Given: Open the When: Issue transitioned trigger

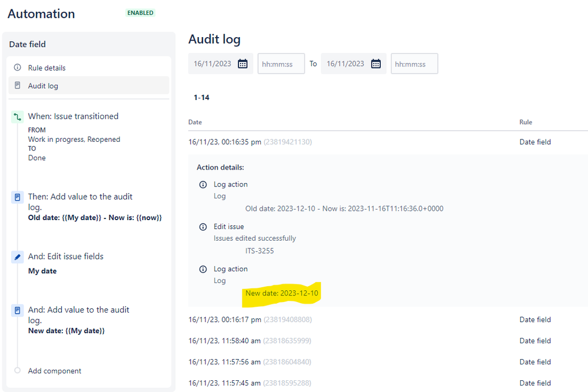Looking at the screenshot, I should click(x=73, y=117).
